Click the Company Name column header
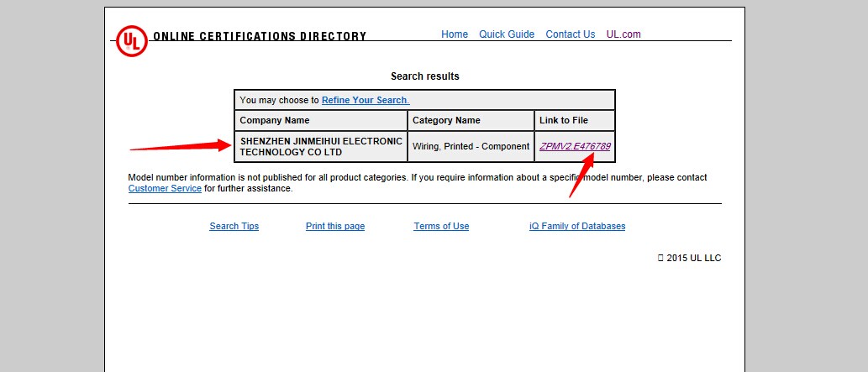Screen dimensions: 868x372 (275, 121)
